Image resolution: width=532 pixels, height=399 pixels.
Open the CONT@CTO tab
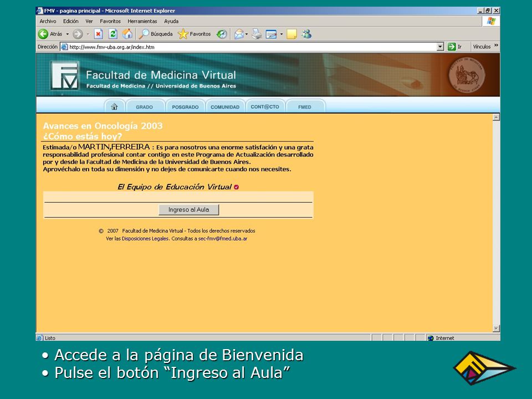tap(265, 106)
